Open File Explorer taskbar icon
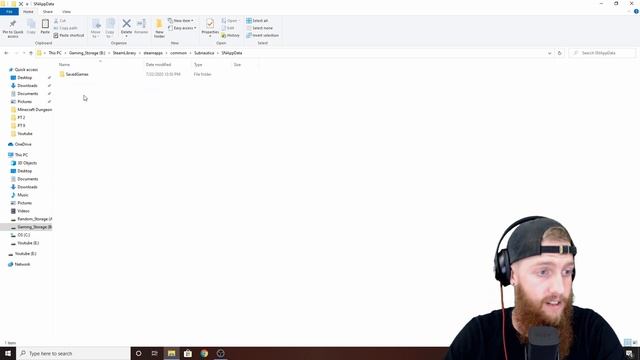The width and height of the screenshot is (640, 360). 171,353
